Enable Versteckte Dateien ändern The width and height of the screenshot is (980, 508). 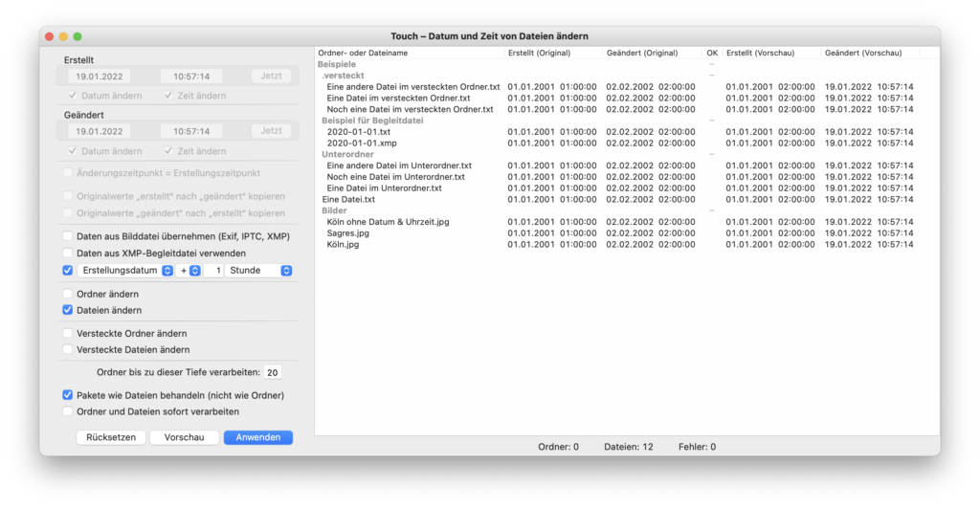pos(68,350)
